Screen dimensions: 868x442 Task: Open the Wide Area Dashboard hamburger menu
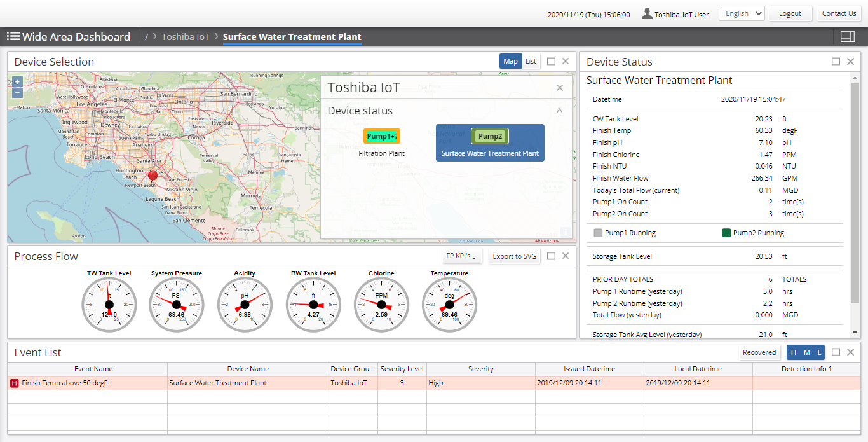tap(13, 36)
